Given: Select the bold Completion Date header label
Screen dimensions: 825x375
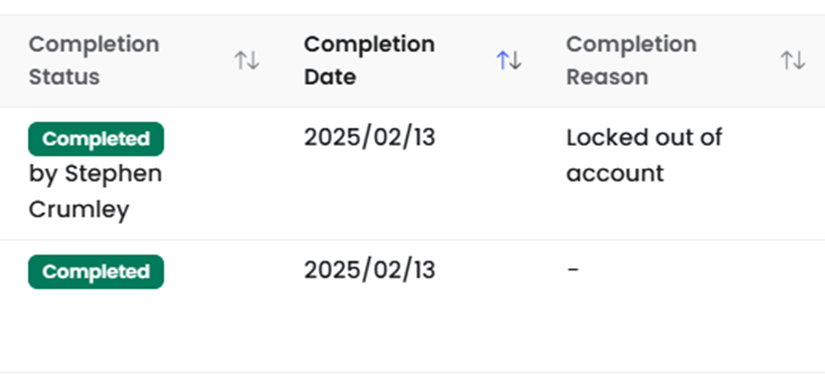Looking at the screenshot, I should (x=369, y=60).
